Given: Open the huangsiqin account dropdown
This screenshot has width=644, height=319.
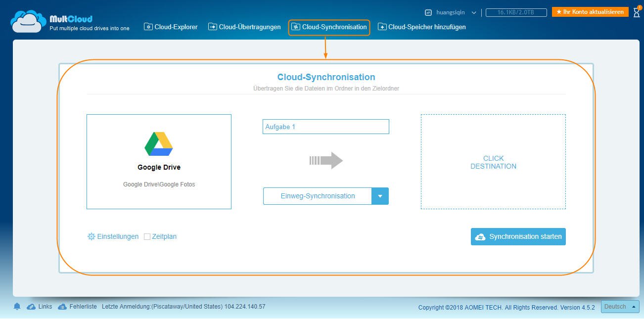Looking at the screenshot, I should (473, 12).
